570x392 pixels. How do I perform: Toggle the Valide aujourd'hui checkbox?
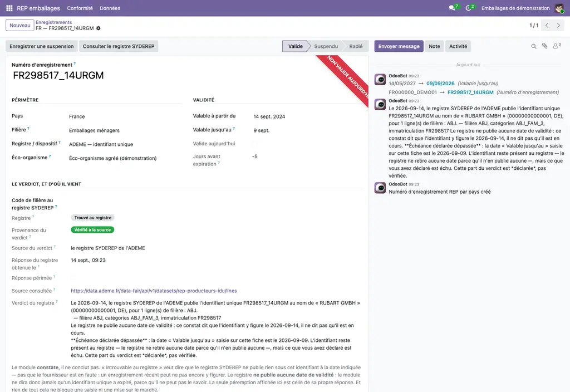point(255,144)
